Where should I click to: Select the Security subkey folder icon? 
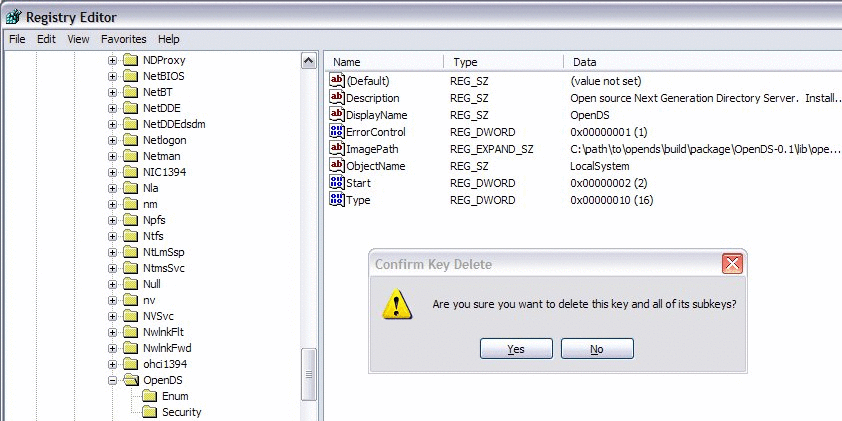pyautogui.click(x=150, y=412)
